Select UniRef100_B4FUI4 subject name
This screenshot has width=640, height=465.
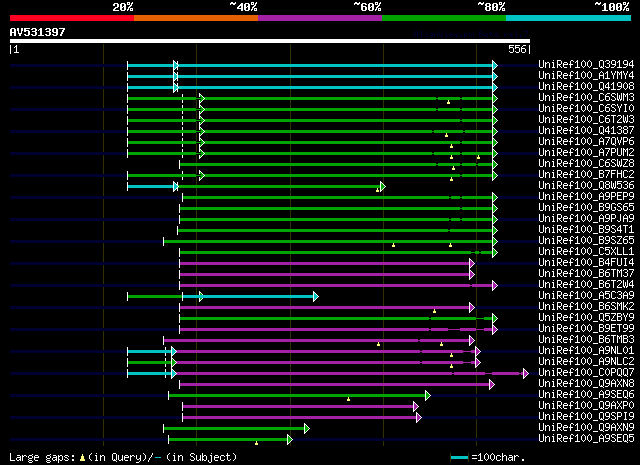(x=586, y=263)
